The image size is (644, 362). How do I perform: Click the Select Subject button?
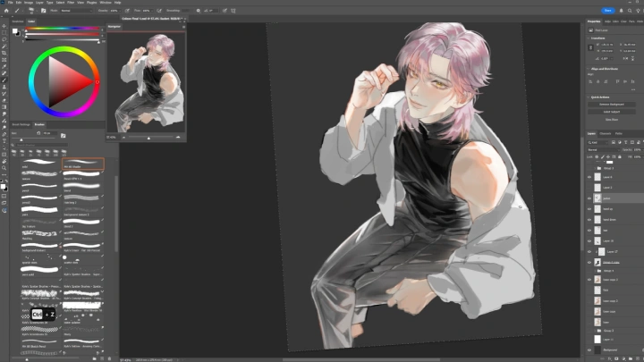[612, 112]
